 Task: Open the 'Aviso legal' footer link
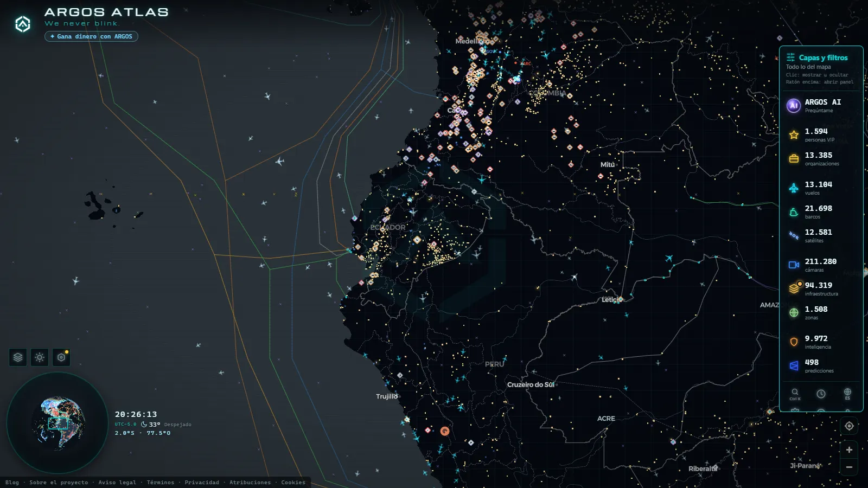click(x=117, y=482)
